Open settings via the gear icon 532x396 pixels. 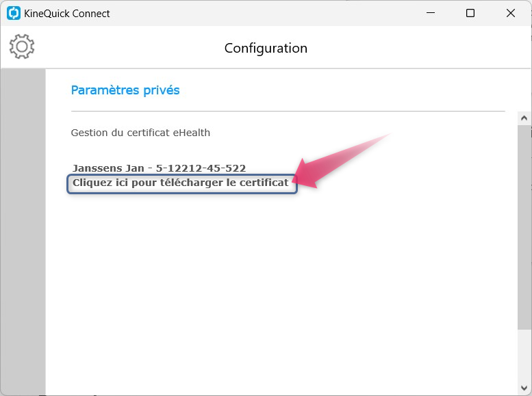[x=22, y=47]
